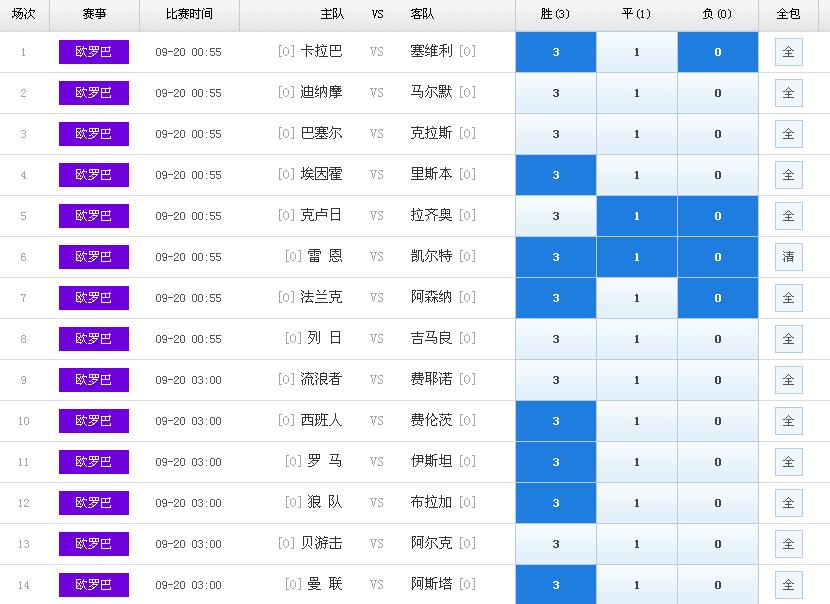This screenshot has width=830, height=604.
Task: Click 全 button for match 2 迪纳摩
Action: 789,93
